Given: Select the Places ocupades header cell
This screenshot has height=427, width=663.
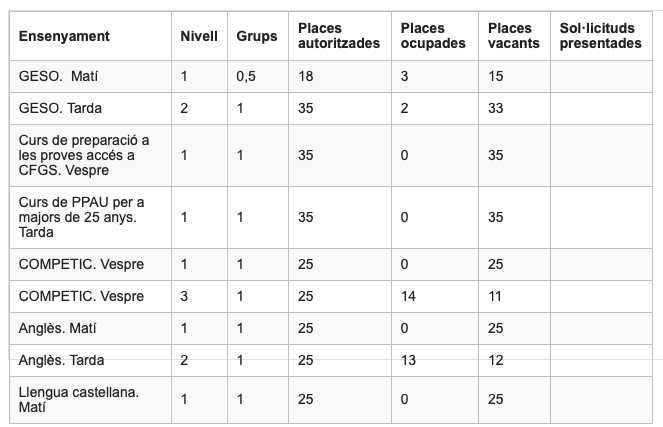Looking at the screenshot, I should [432, 36].
